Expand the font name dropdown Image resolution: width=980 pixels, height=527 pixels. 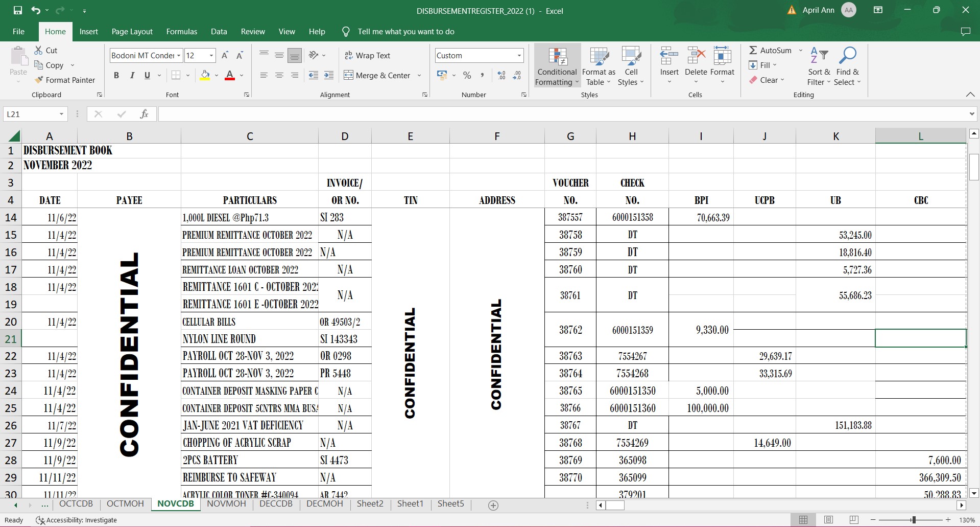179,55
